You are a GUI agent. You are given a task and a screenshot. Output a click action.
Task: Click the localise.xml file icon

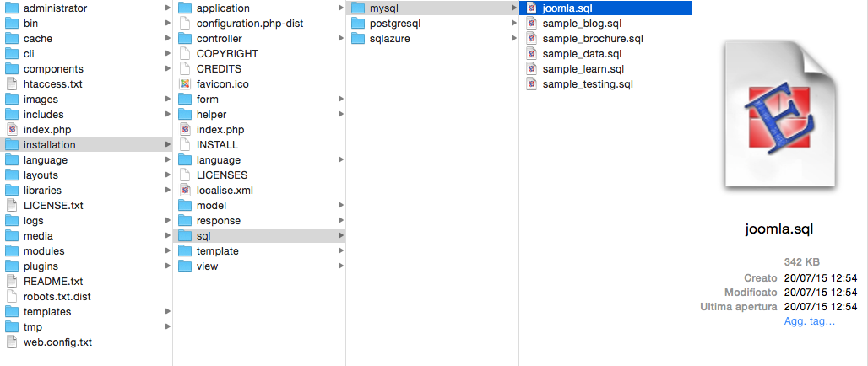point(185,191)
